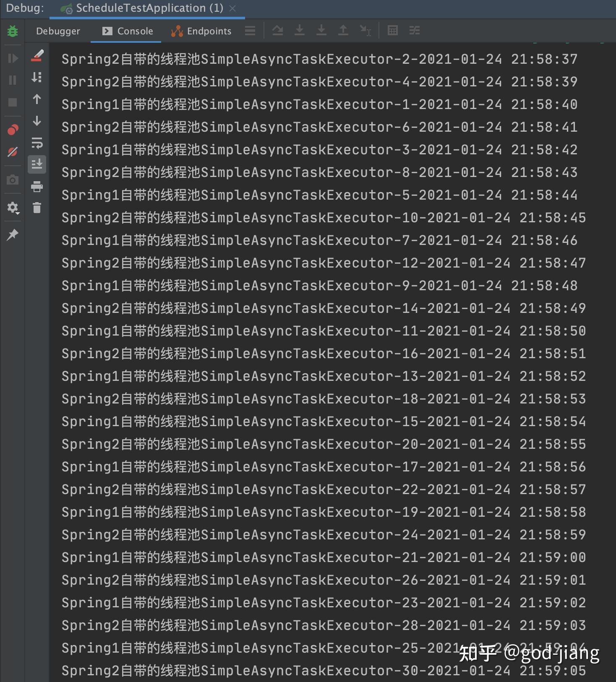Toggle soft-wrap in the console
The height and width of the screenshot is (682, 616).
pyautogui.click(x=37, y=143)
